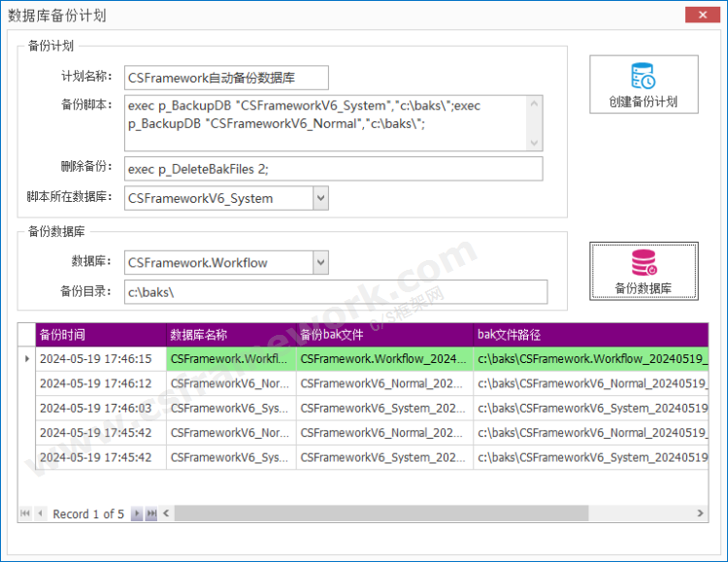Image resolution: width=728 pixels, height=562 pixels.
Task: Go to next record navigator icon
Action: point(137,513)
